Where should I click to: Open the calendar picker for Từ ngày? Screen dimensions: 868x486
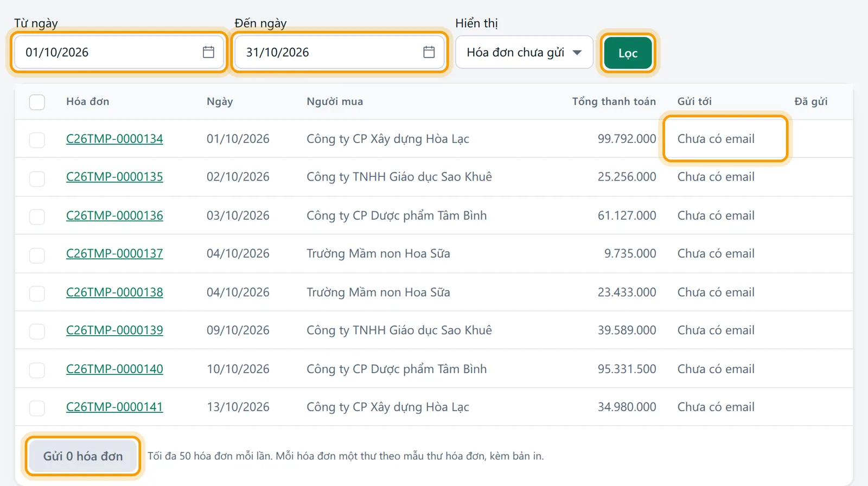[208, 52]
